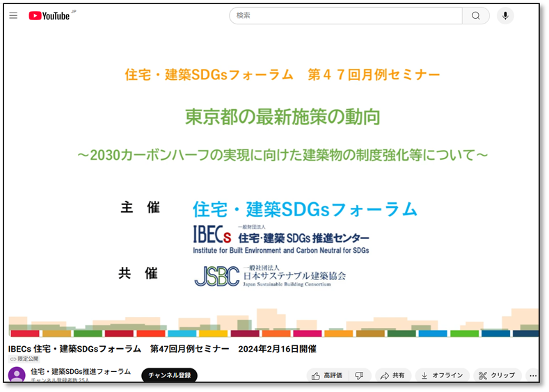The width and height of the screenshot is (549, 392).
Task: Click the 限定公開 unlisted badge
Action: tap(24, 359)
